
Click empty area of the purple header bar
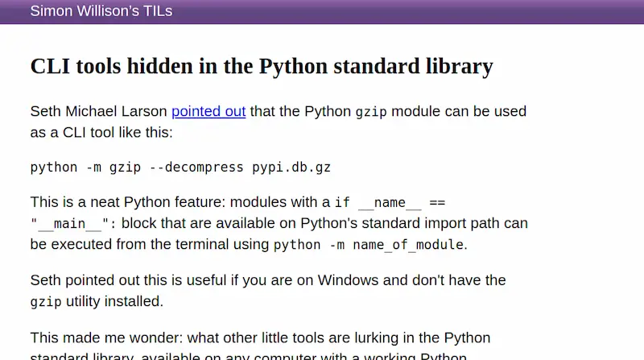(411, 11)
